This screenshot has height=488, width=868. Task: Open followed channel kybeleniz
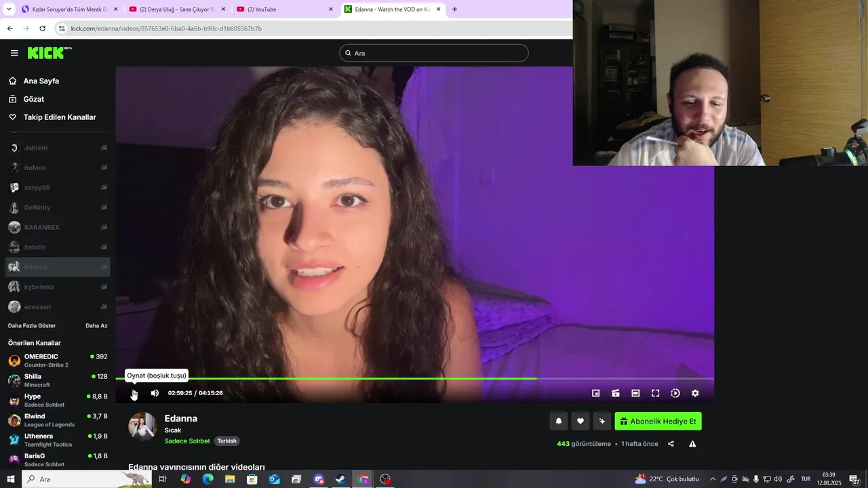pos(58,287)
